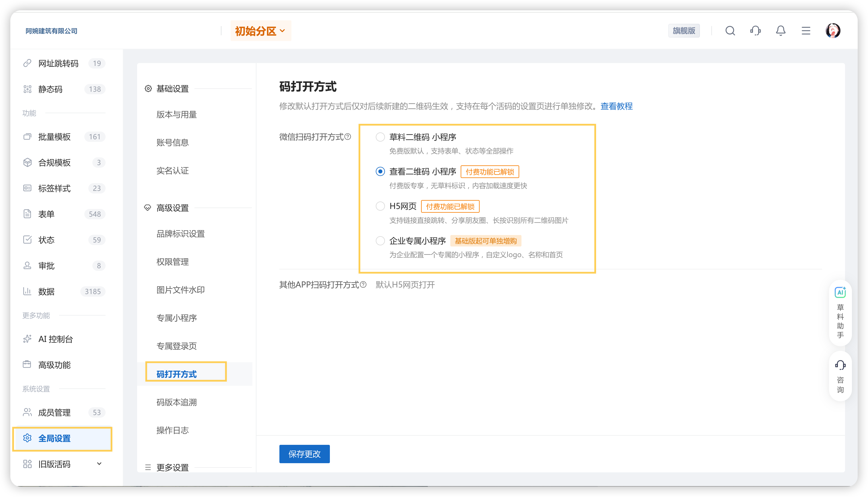Open 专属小程序 settings page
This screenshot has width=868, height=497.
pyautogui.click(x=177, y=318)
